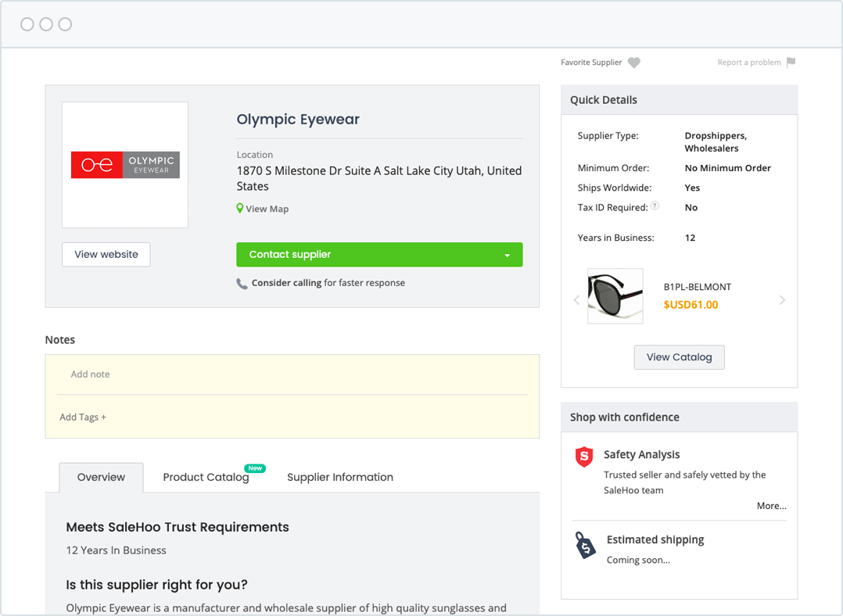Screen dimensions: 843x616
Task: Click the green map pin icon
Action: coord(240,208)
